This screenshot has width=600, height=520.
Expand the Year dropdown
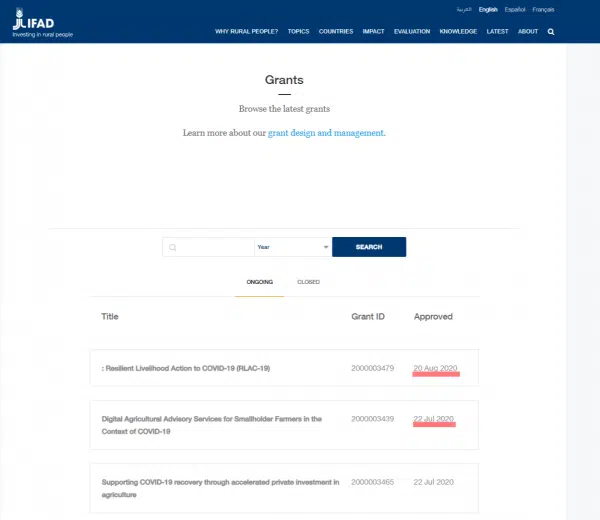coord(293,247)
